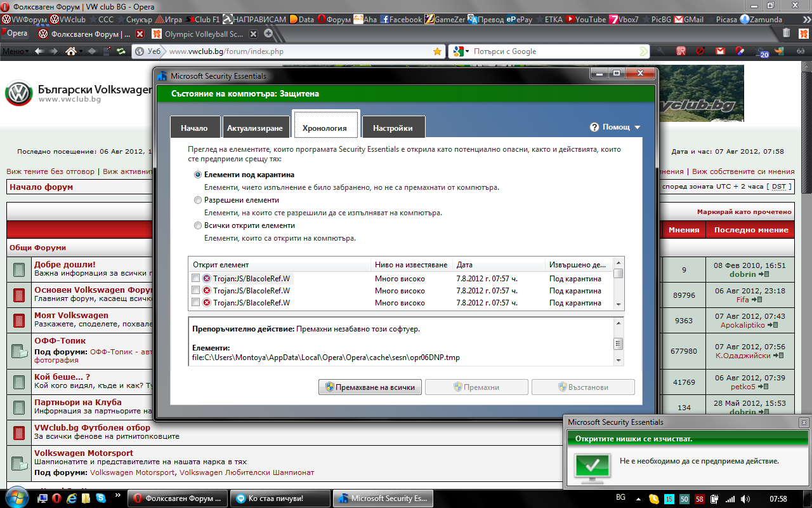Select Елементи под карантина radio button
The height and width of the screenshot is (508, 812).
tap(198, 175)
